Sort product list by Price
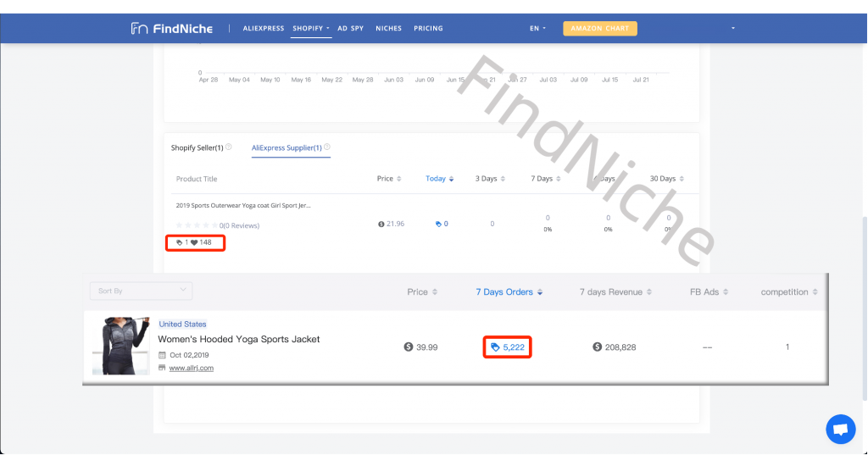 tap(422, 291)
